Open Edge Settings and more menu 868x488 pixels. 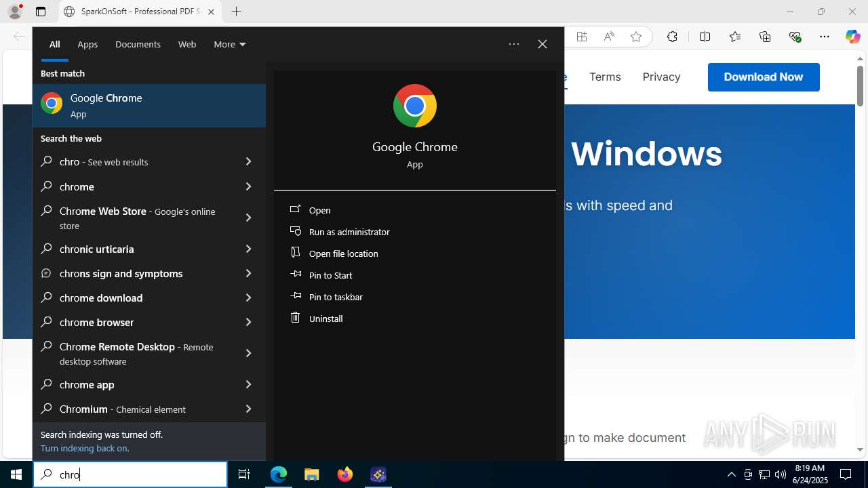[825, 37]
